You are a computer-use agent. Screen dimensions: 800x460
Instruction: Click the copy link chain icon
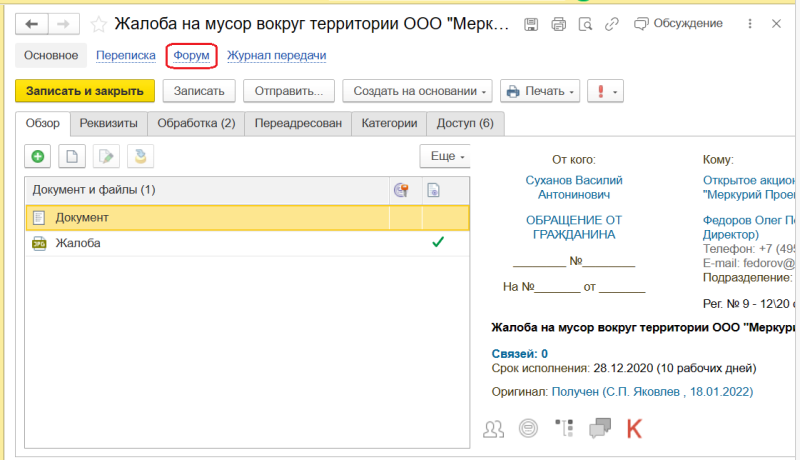[610, 24]
